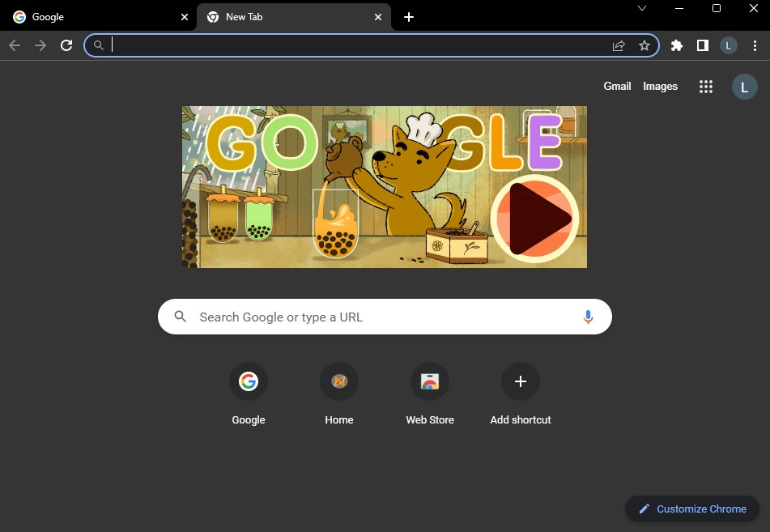Expand the tab search chevron
770x532 pixels.
(642, 8)
